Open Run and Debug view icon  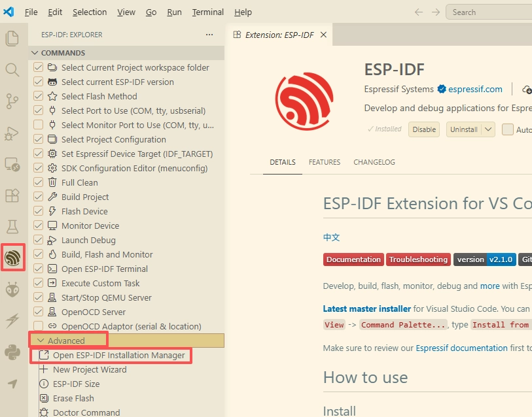(x=12, y=133)
